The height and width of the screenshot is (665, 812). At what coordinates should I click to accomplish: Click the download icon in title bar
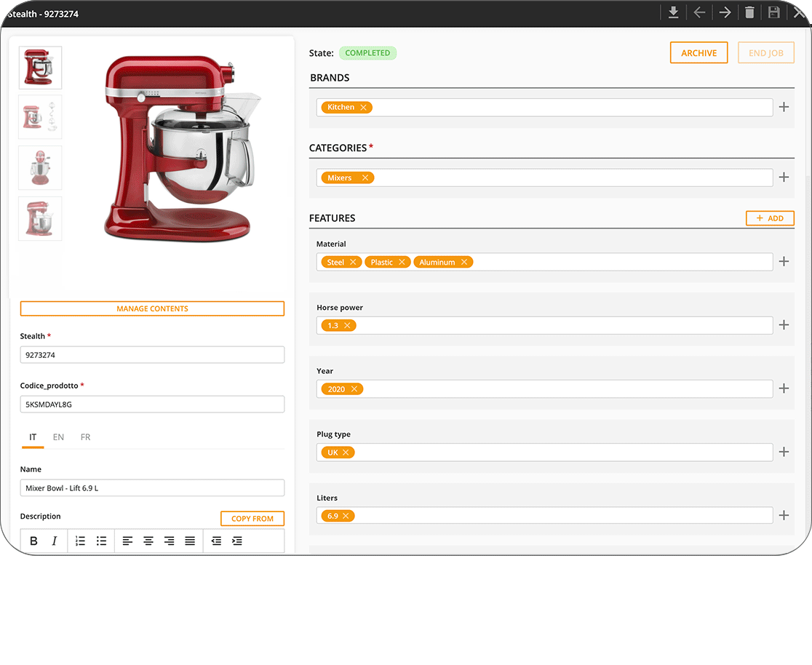click(673, 12)
